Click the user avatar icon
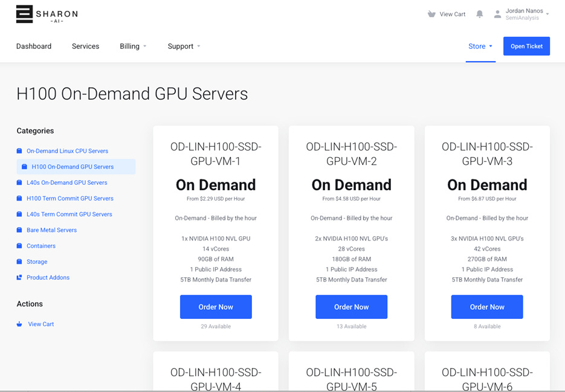This screenshot has width=565, height=392. [497, 14]
